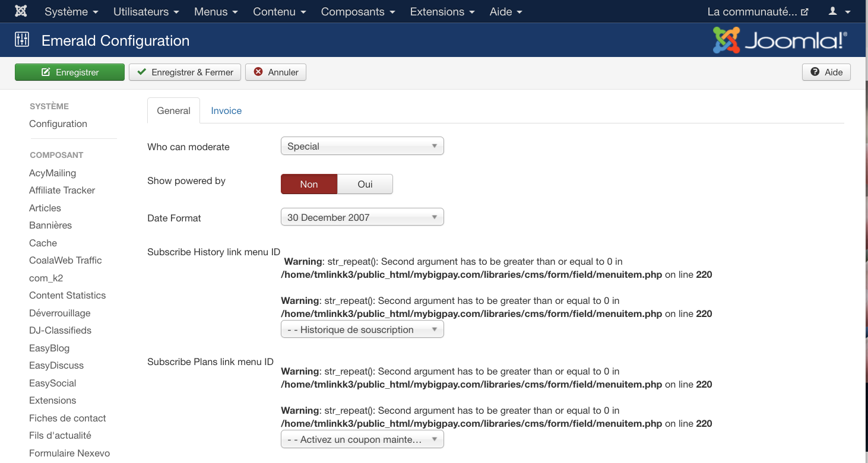Open the Extensions menu in top bar

[442, 11]
